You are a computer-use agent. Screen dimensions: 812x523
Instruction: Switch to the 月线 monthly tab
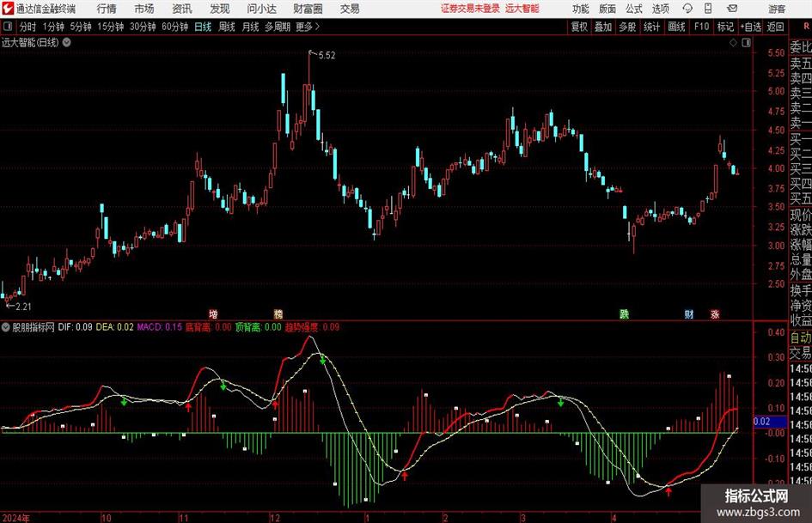251,27
